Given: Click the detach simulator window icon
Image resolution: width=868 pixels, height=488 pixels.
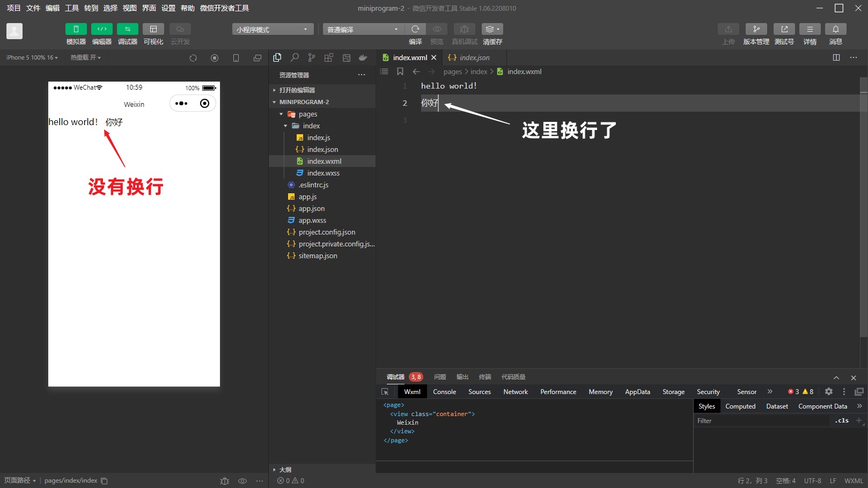Looking at the screenshot, I should tap(258, 58).
